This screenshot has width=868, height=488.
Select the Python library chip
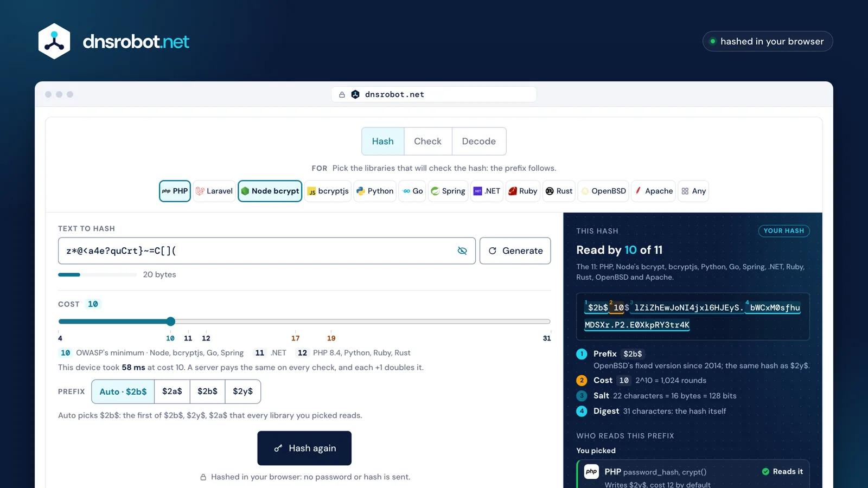click(375, 191)
